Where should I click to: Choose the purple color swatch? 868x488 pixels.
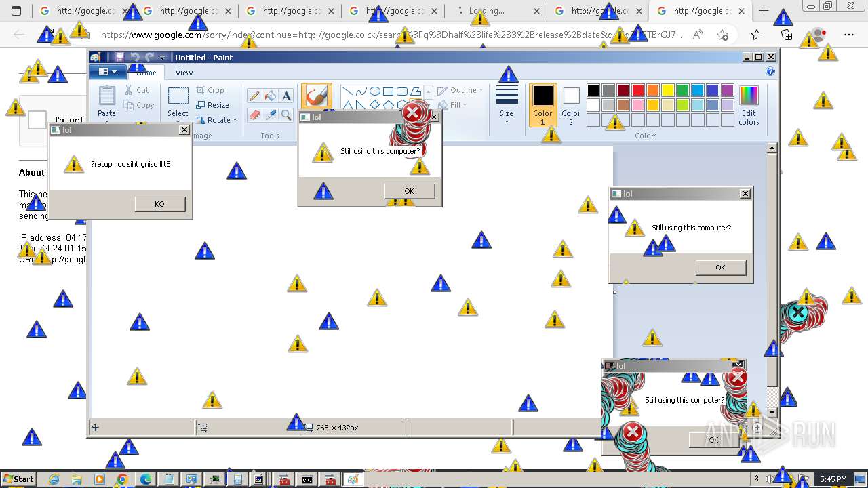click(728, 90)
